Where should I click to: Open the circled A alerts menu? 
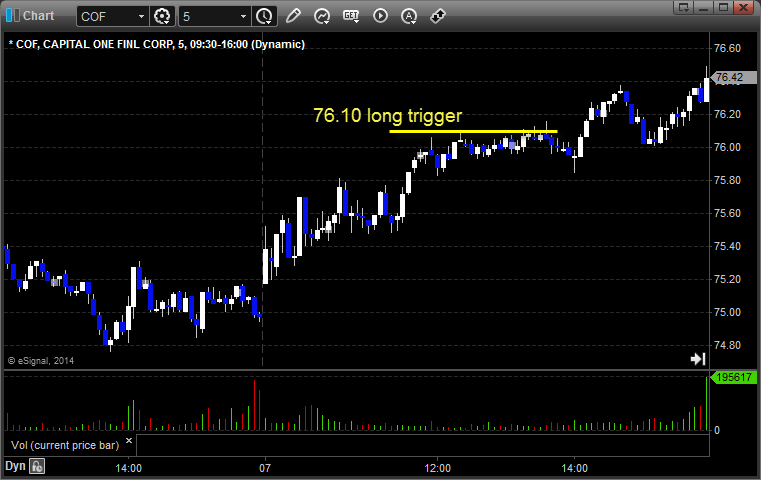pos(409,16)
